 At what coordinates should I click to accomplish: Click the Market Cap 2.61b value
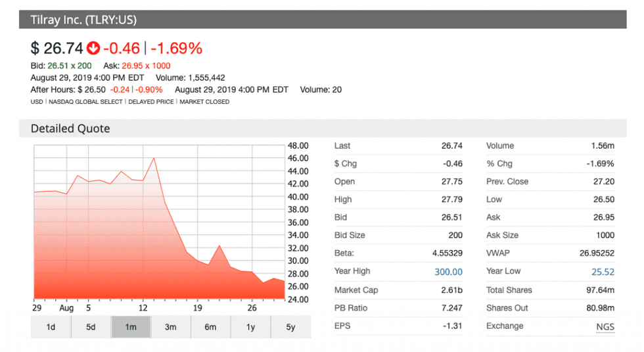pyautogui.click(x=452, y=290)
